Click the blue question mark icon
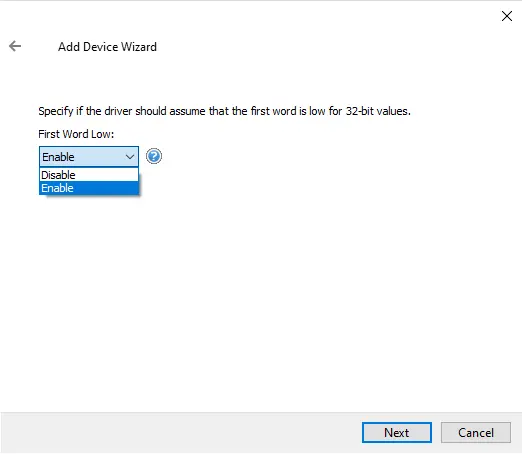This screenshot has width=522, height=454. pyautogui.click(x=154, y=156)
